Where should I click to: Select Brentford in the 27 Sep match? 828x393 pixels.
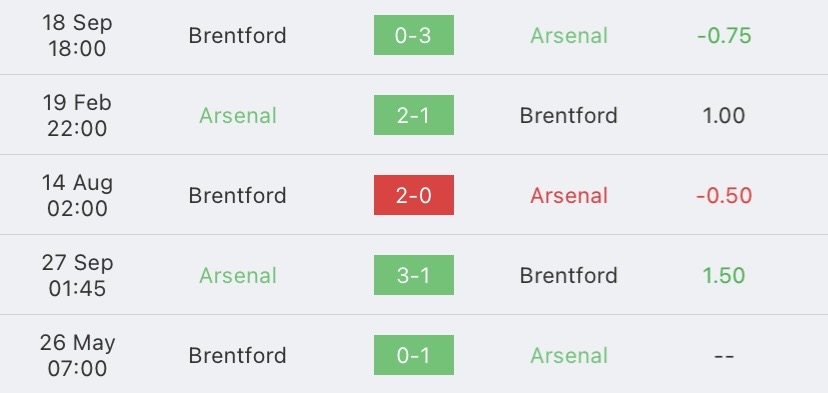(x=569, y=275)
